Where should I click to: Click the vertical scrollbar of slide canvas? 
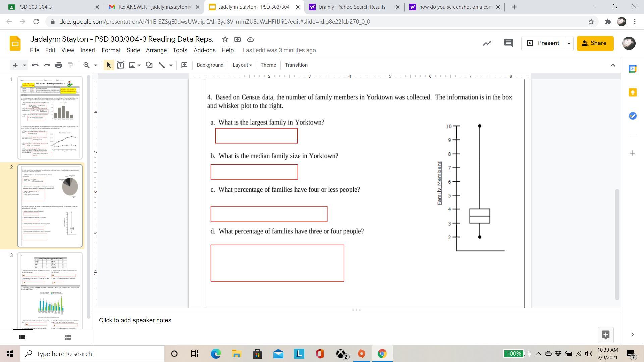(616, 244)
